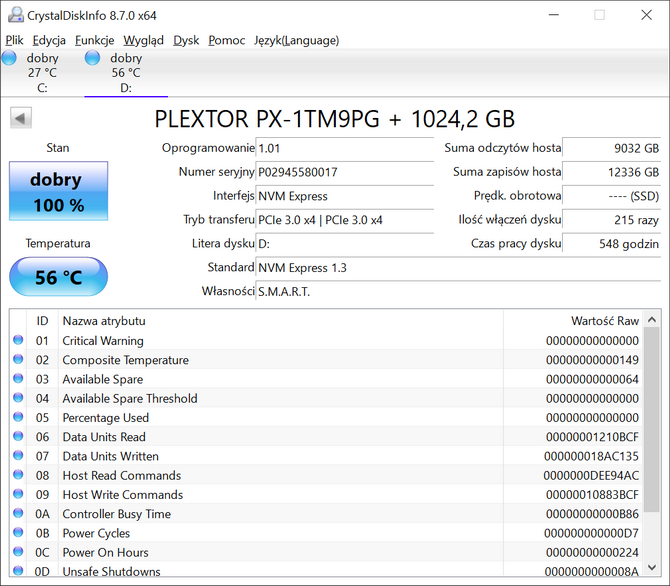Open the Pomoc menu
The height and width of the screenshot is (586, 670).
(x=226, y=40)
